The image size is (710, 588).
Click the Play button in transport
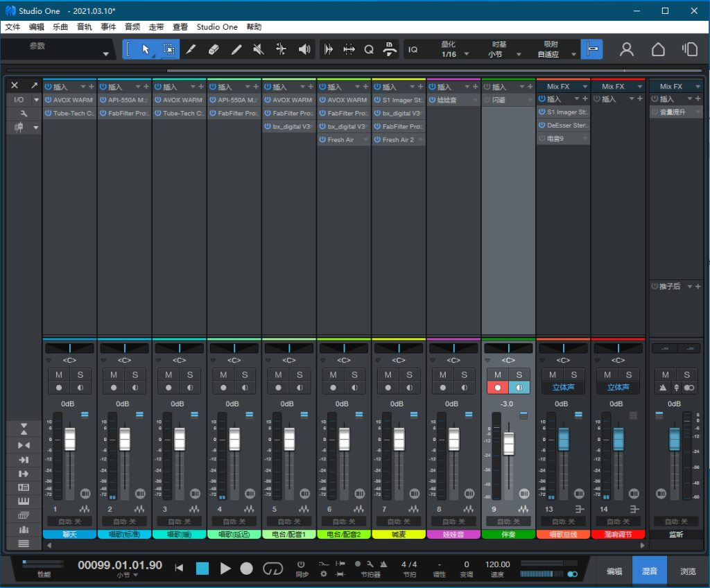[x=225, y=568]
